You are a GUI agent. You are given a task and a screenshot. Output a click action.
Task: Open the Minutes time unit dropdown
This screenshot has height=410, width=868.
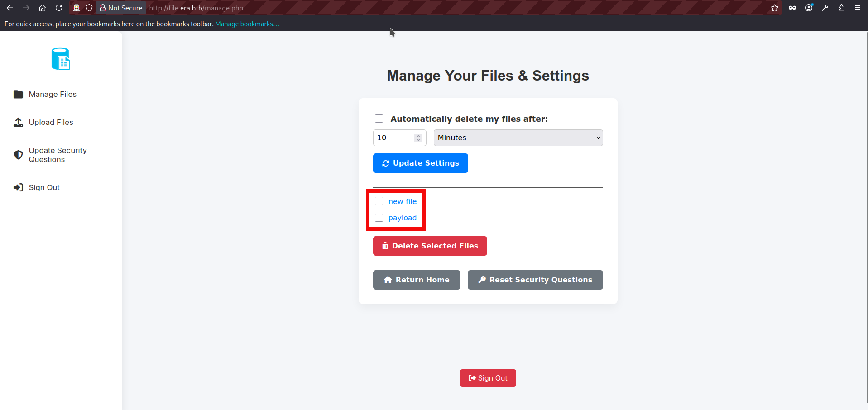pyautogui.click(x=518, y=138)
